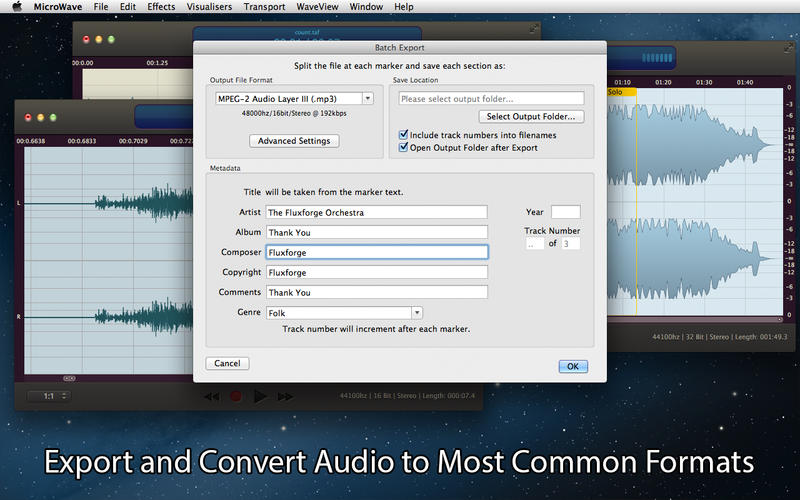Click the play button in transport bar
This screenshot has width=800, height=500.
pyautogui.click(x=260, y=397)
